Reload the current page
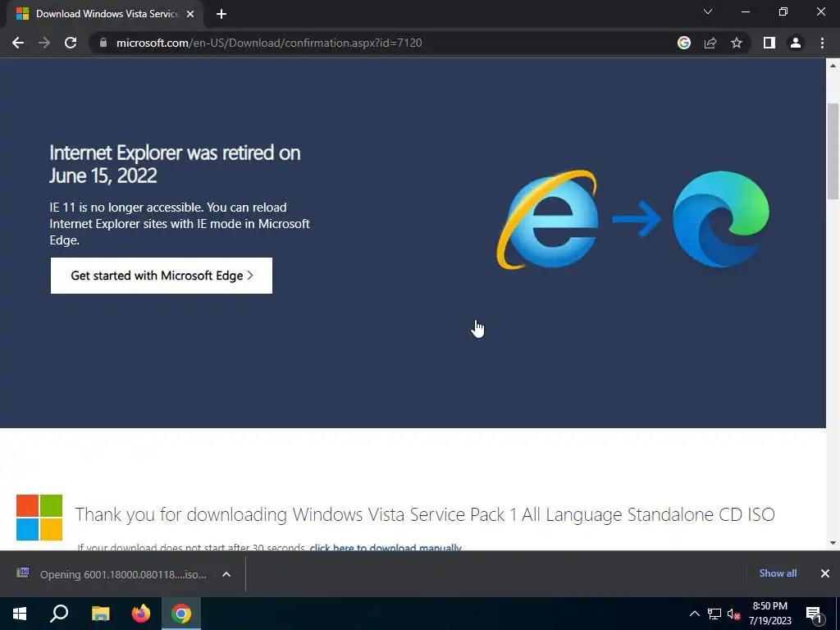The width and height of the screenshot is (840, 630). [71, 43]
